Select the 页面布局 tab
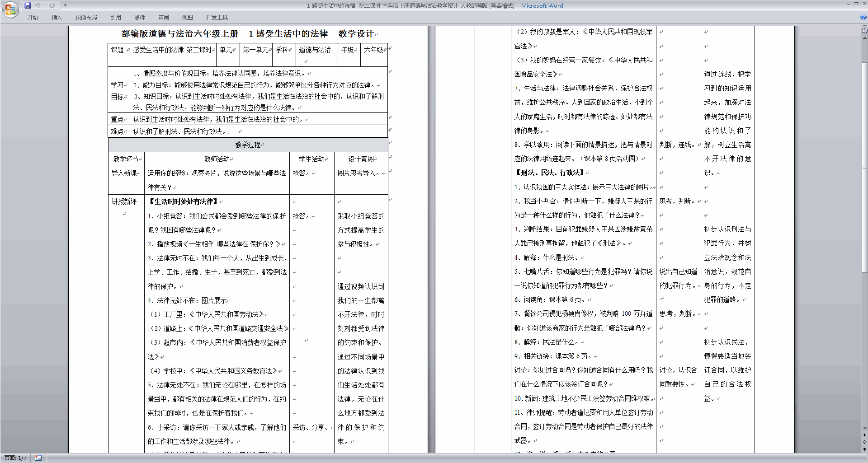The image size is (868, 463). [86, 17]
